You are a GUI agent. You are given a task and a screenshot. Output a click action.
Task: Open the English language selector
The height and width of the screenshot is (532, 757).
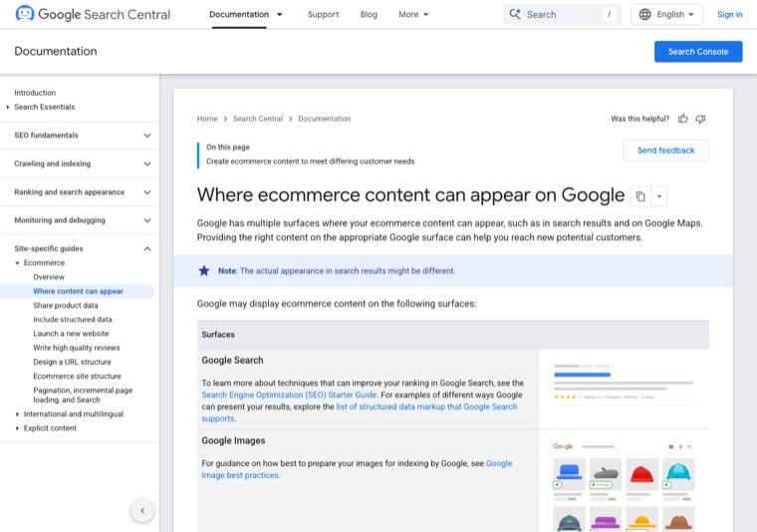point(666,15)
